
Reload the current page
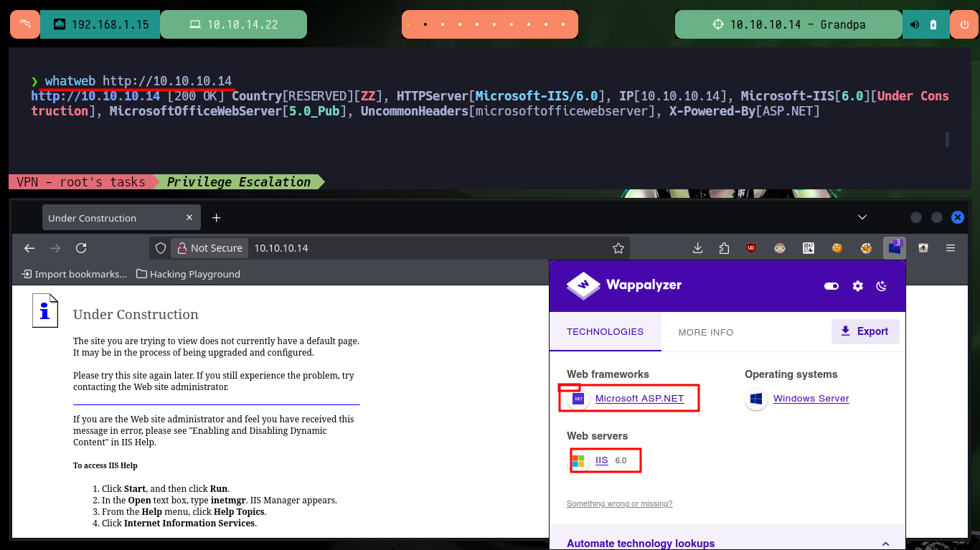pyautogui.click(x=81, y=248)
